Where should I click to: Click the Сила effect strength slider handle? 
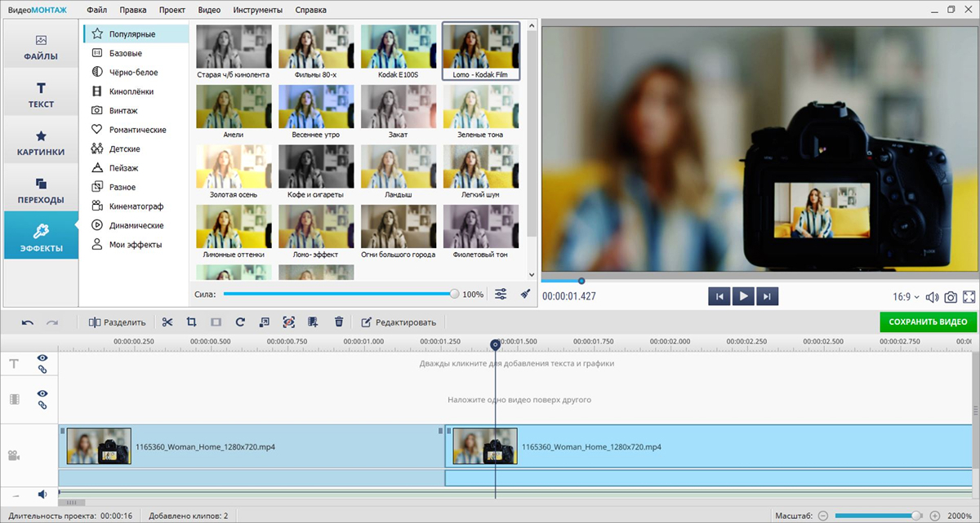455,294
